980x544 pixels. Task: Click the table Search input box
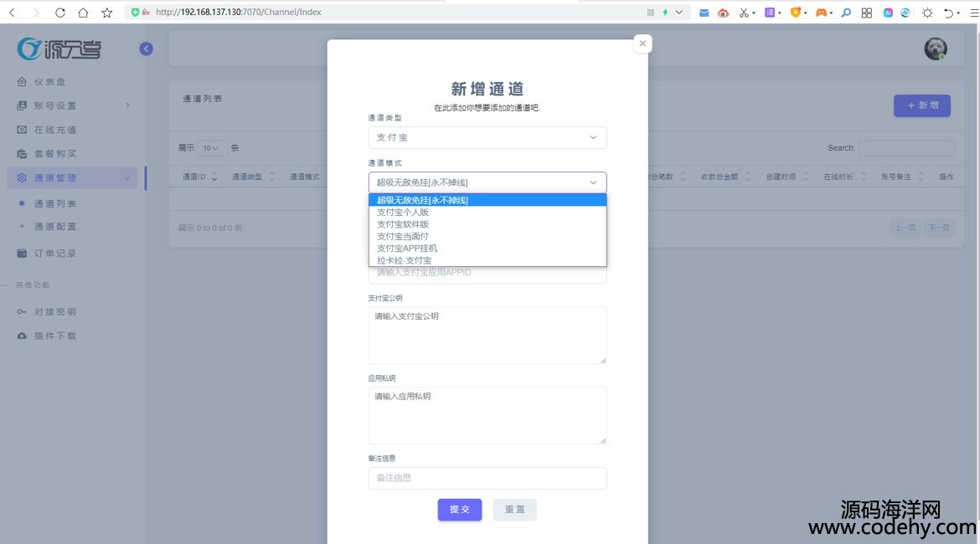coord(907,148)
